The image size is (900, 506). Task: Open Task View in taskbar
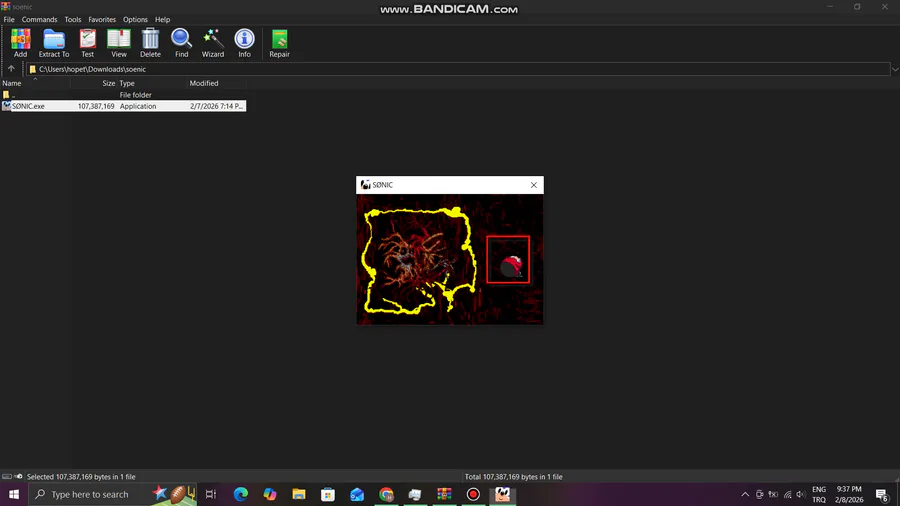pyautogui.click(x=211, y=494)
